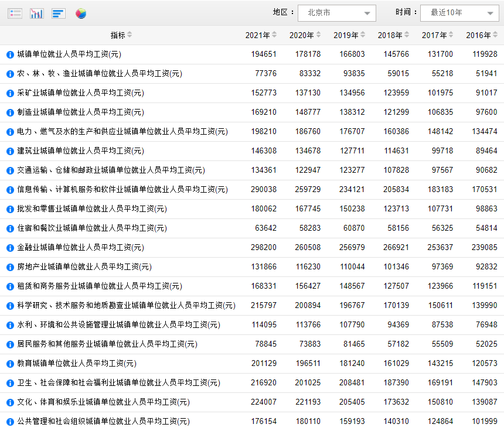Click value 110044 in 房地产业 row
Viewport: 504px width, 431px height.
352,267
